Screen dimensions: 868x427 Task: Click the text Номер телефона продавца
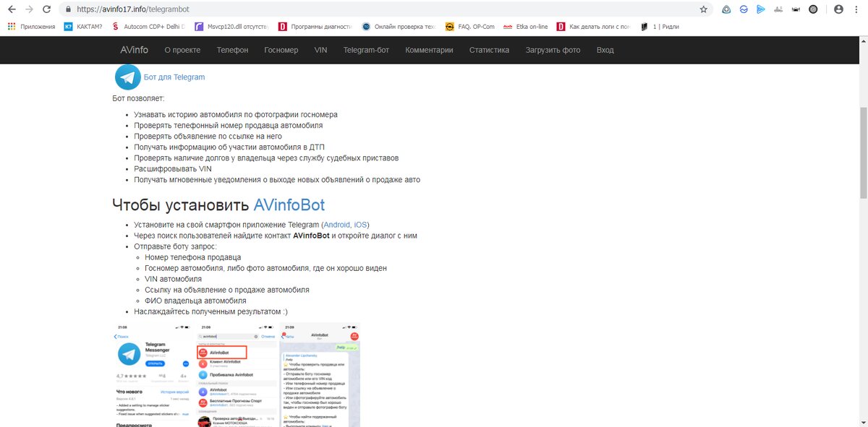click(x=192, y=257)
